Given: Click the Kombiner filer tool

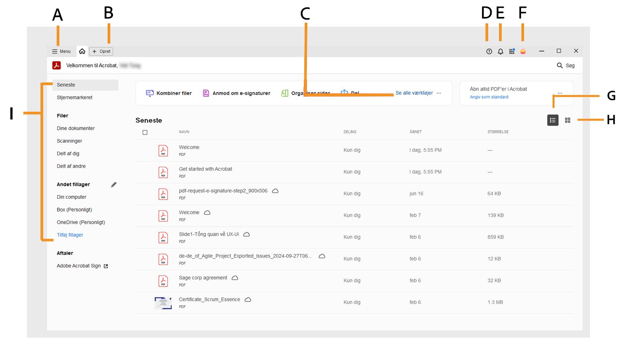Looking at the screenshot, I should (x=169, y=93).
